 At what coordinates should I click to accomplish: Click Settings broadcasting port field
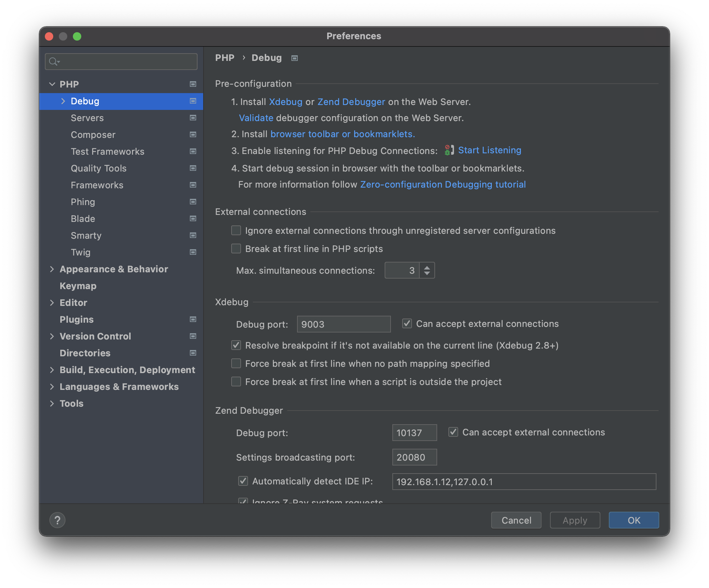[x=414, y=457]
